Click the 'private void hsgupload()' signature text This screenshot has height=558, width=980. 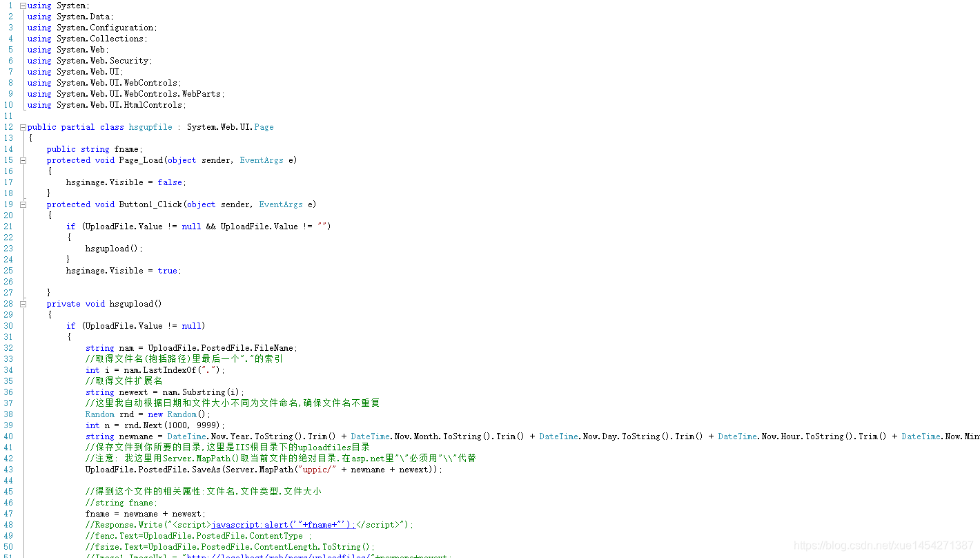pyautogui.click(x=104, y=304)
